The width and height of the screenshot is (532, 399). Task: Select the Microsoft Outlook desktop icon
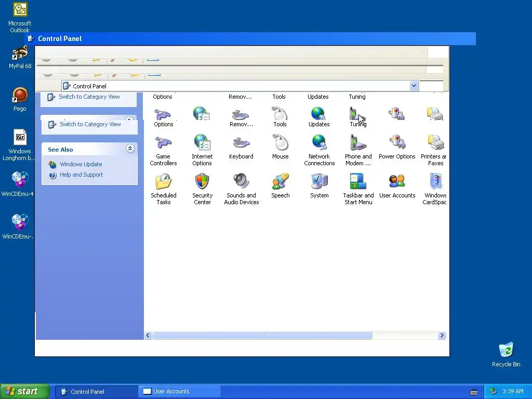click(x=20, y=18)
